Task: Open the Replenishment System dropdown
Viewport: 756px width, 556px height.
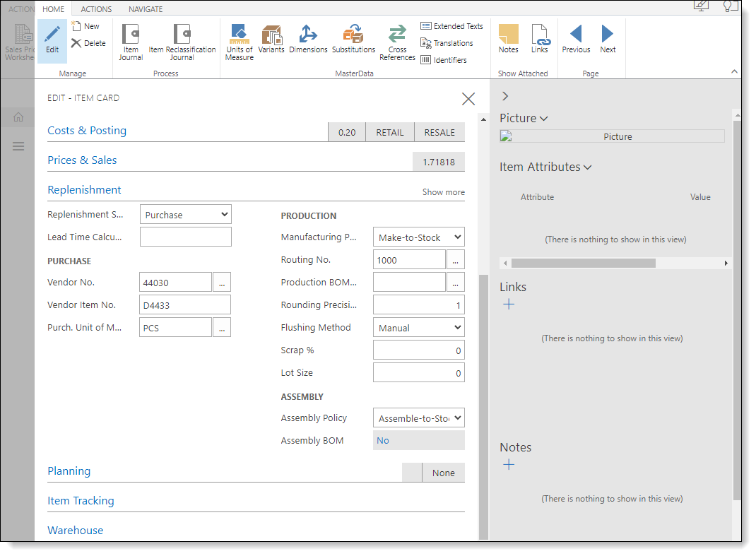Action: tap(186, 215)
